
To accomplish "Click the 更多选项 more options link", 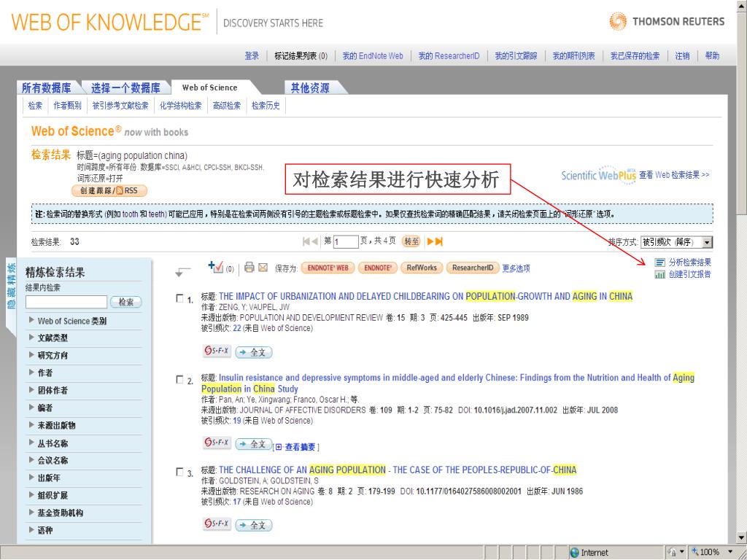I will coord(516,268).
